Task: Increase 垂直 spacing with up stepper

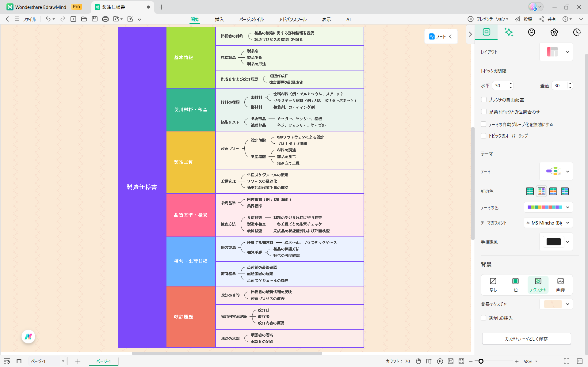Action: pyautogui.click(x=570, y=83)
